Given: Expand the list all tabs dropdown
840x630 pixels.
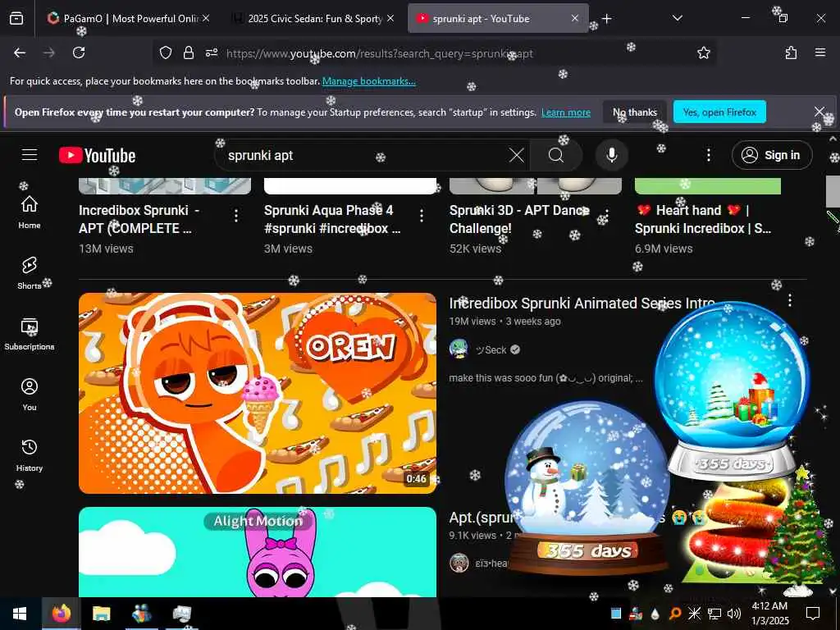Looking at the screenshot, I should (677, 18).
